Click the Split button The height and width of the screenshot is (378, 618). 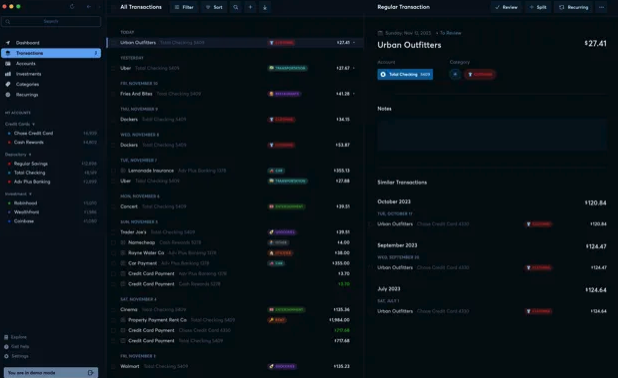click(x=538, y=7)
